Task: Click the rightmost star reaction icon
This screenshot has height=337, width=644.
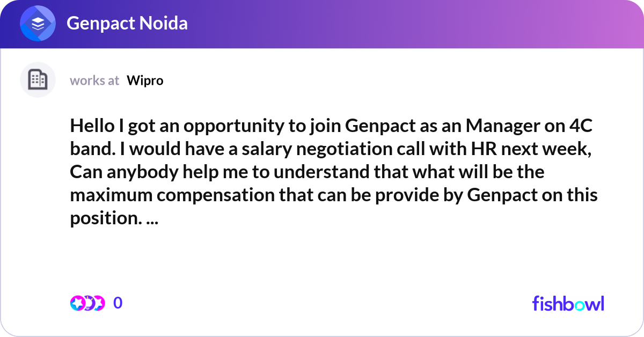Action: (x=99, y=303)
